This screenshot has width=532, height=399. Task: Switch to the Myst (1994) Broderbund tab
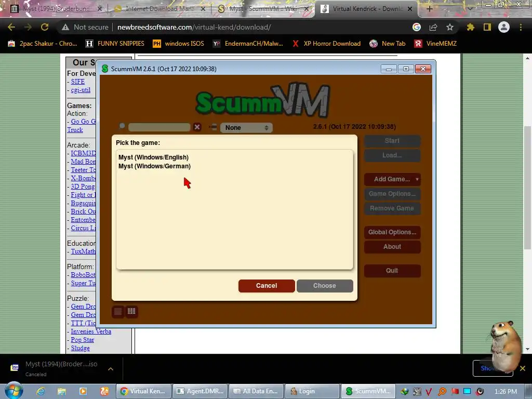(x=56, y=9)
